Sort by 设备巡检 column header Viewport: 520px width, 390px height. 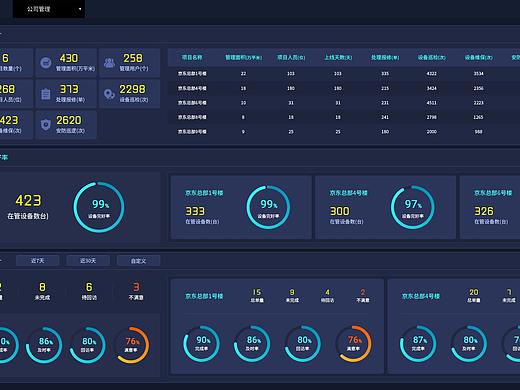[432, 57]
